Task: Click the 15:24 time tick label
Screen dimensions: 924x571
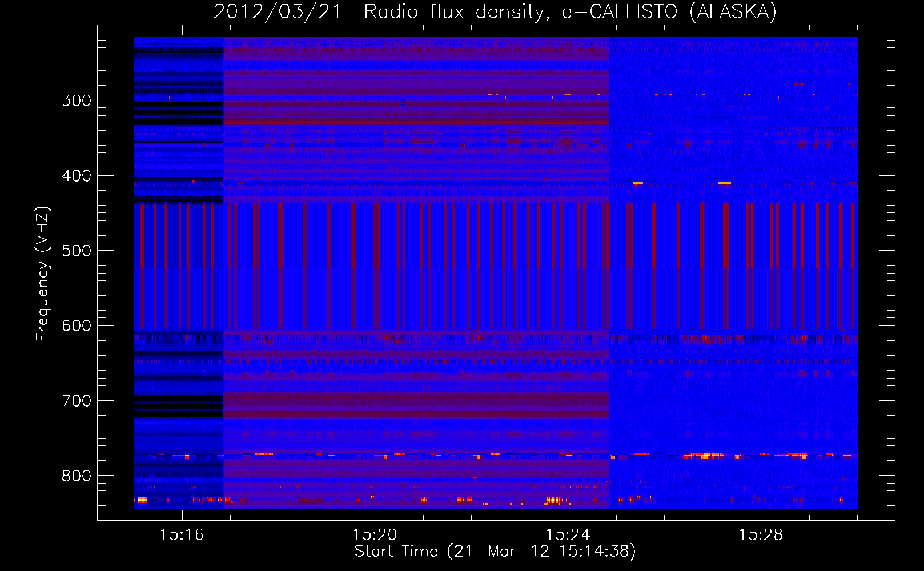Action: pos(568,534)
